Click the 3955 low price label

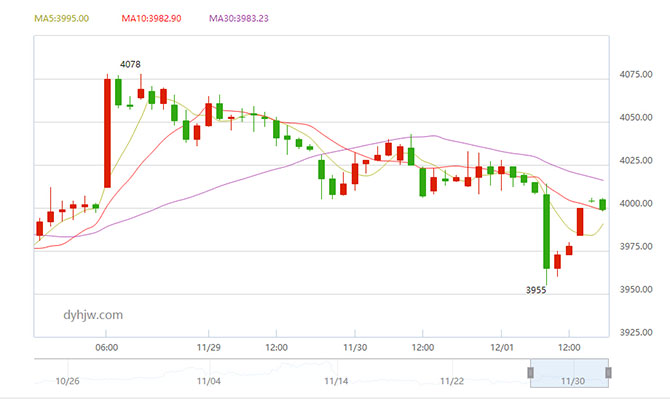tap(536, 290)
